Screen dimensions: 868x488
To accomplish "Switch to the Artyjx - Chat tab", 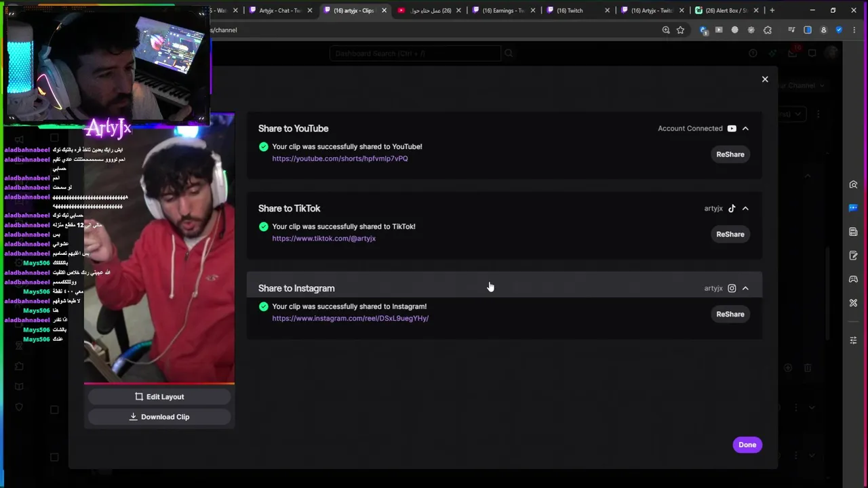I will tap(279, 10).
